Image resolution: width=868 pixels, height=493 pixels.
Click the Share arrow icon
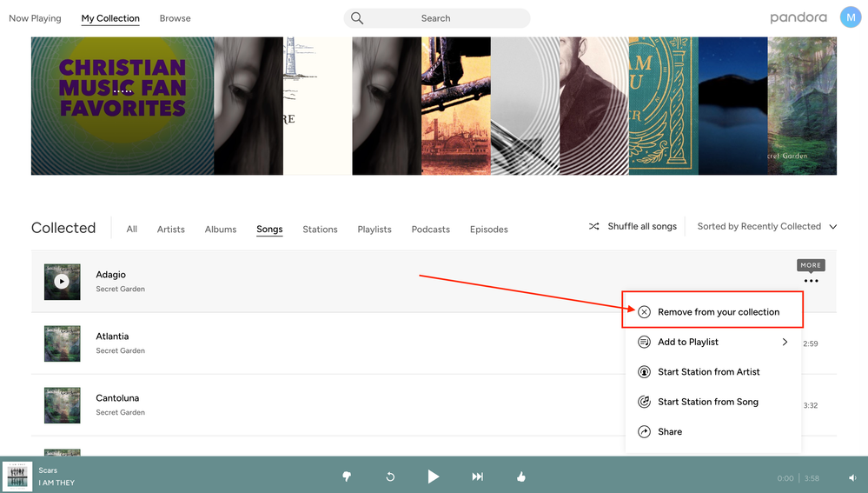[644, 431]
